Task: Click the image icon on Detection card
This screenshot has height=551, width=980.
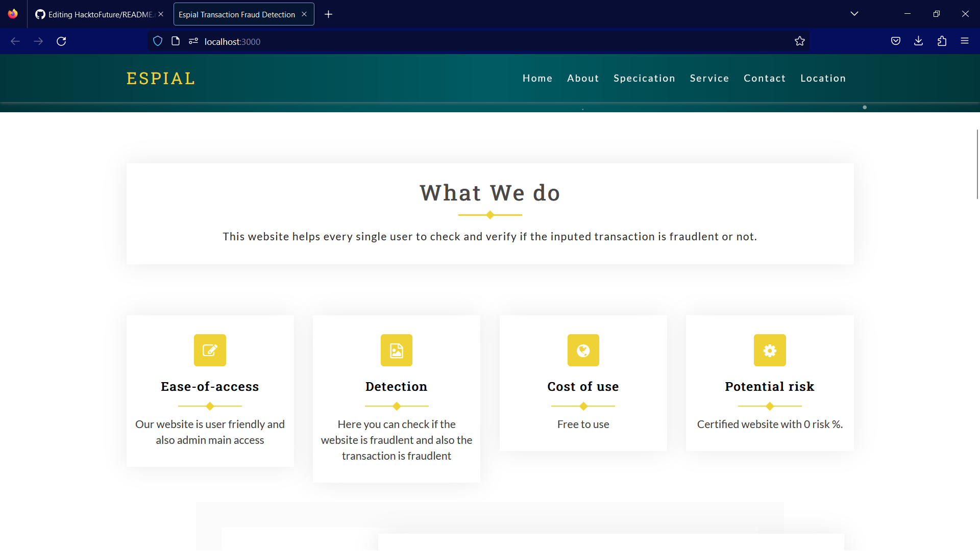Action: coord(396,350)
